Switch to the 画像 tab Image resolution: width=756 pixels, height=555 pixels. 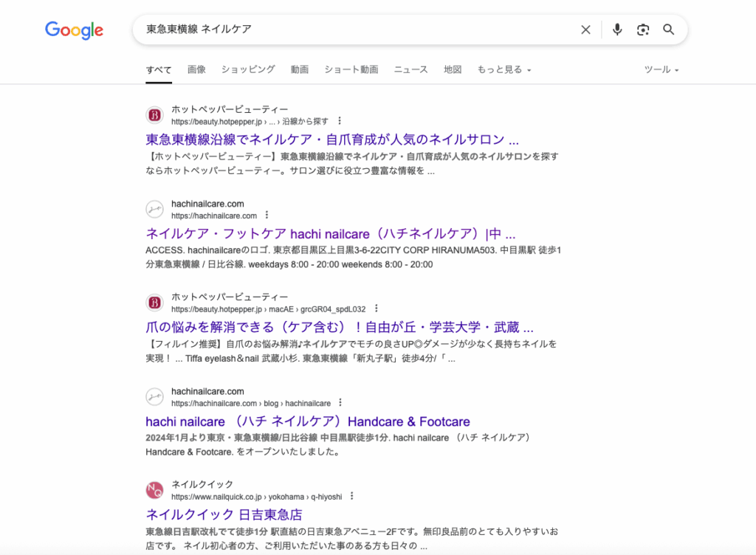[x=196, y=69]
